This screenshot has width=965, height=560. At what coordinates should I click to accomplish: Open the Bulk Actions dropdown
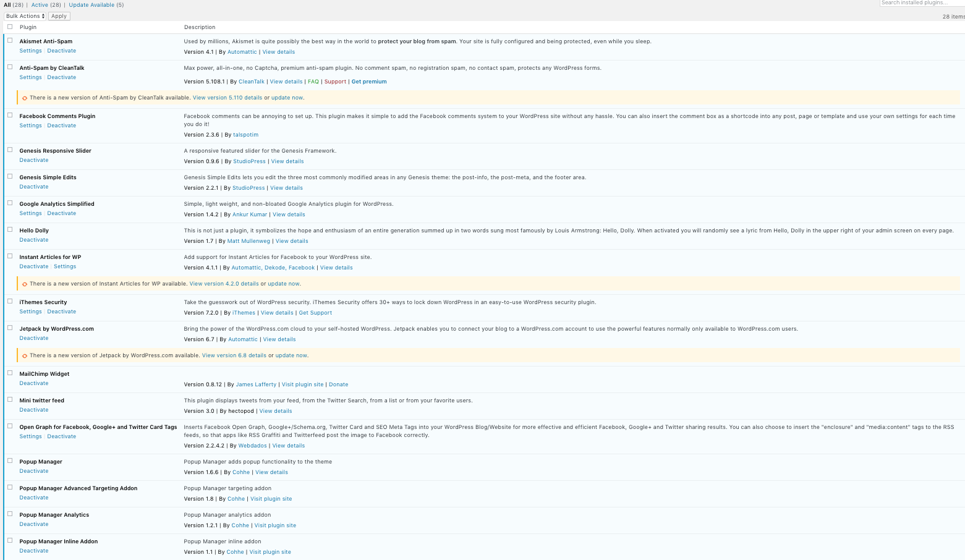click(x=25, y=16)
